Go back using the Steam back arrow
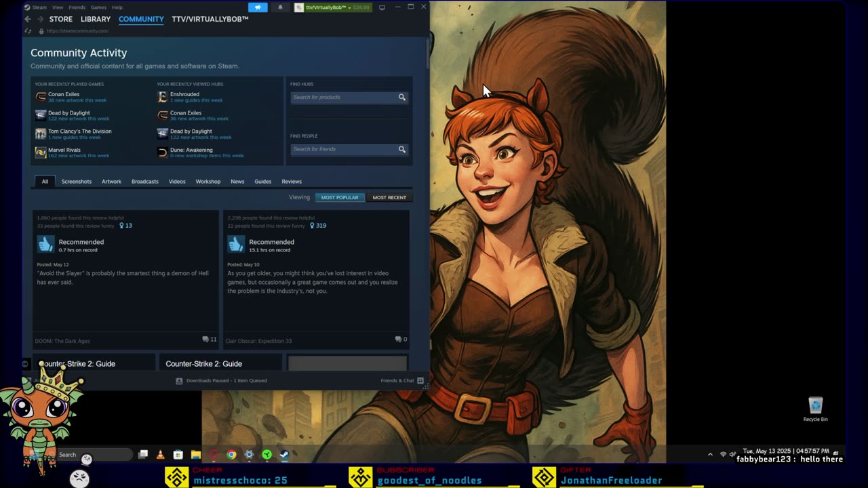This screenshot has height=488, width=868. [28, 19]
